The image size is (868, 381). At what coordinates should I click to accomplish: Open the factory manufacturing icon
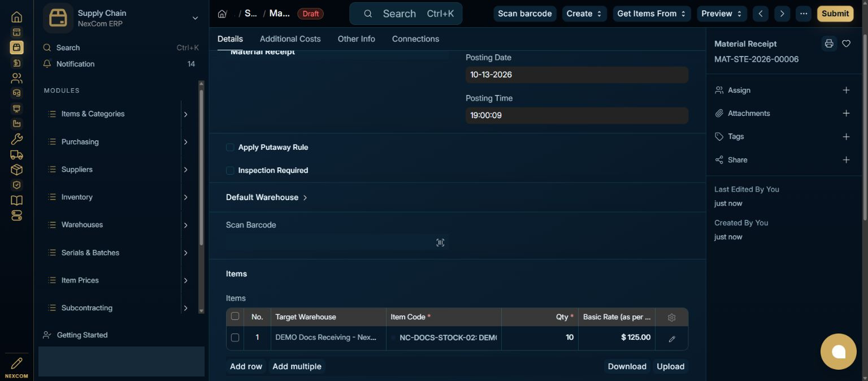[16, 124]
